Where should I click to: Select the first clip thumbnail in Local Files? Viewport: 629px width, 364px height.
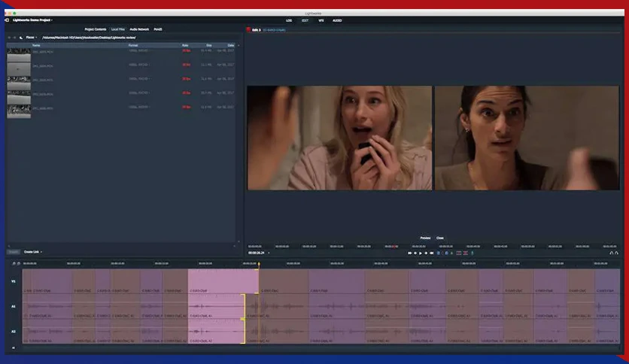click(19, 55)
